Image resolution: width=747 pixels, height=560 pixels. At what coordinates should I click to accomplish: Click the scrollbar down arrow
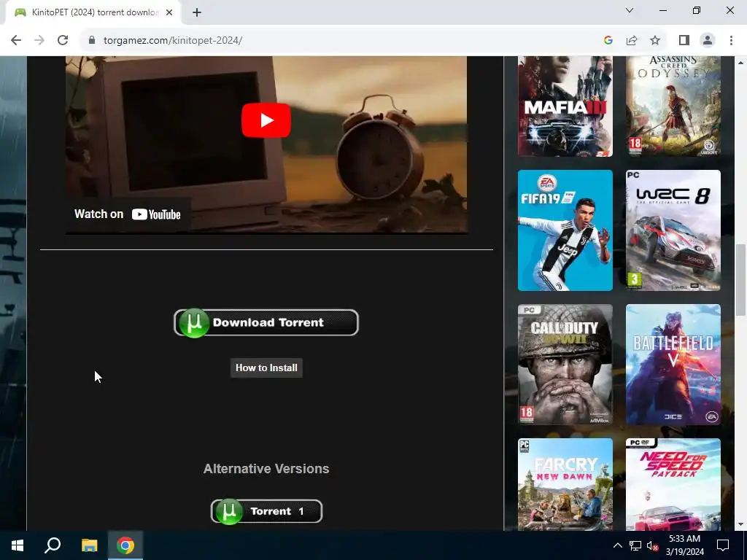point(740,524)
